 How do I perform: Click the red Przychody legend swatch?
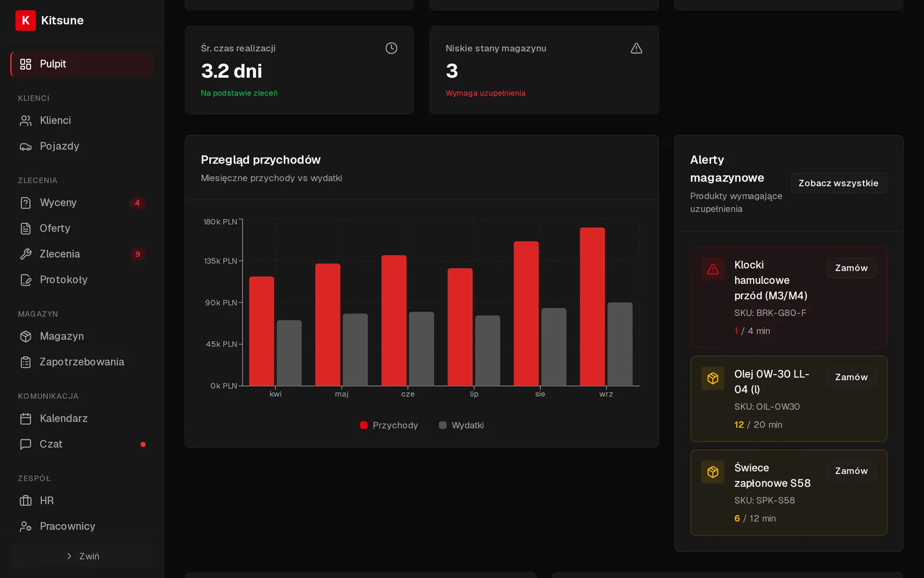pyautogui.click(x=364, y=425)
